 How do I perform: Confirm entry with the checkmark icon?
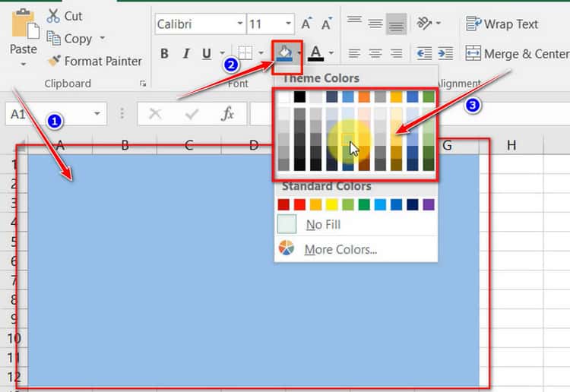point(192,114)
